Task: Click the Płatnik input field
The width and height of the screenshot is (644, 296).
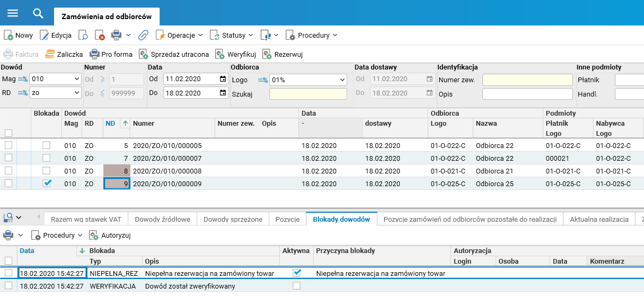Action: (x=629, y=80)
